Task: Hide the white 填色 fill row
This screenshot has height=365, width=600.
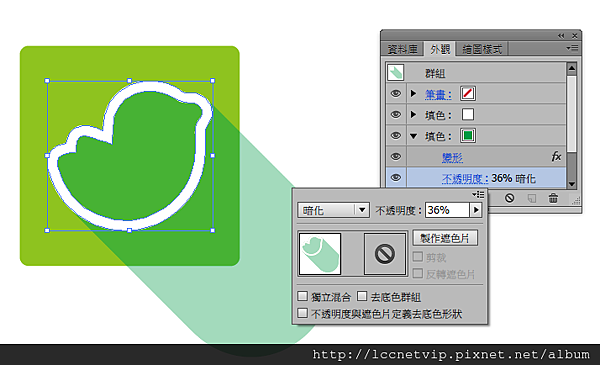Action: coord(396,115)
